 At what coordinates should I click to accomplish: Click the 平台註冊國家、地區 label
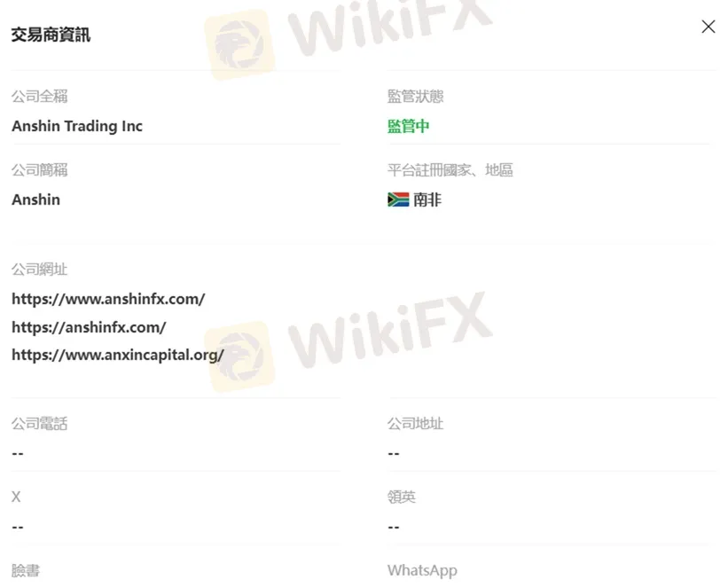click(x=450, y=170)
